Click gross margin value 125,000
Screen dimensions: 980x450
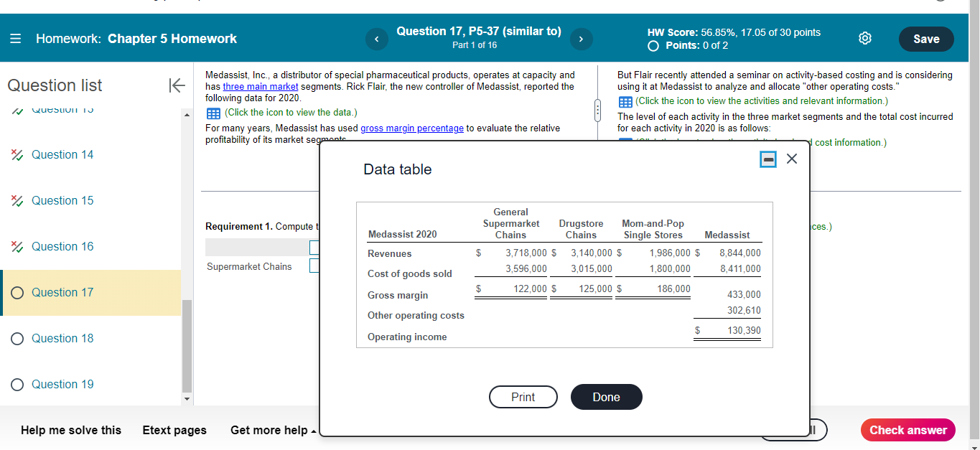point(596,289)
